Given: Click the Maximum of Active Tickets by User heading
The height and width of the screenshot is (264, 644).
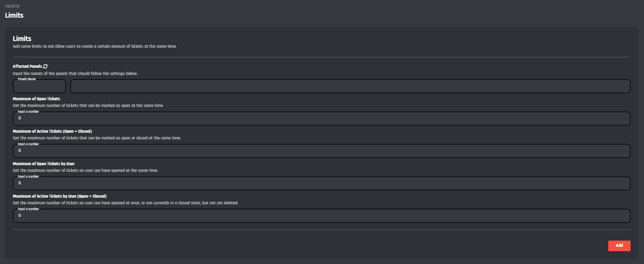Looking at the screenshot, I should [x=59, y=196].
